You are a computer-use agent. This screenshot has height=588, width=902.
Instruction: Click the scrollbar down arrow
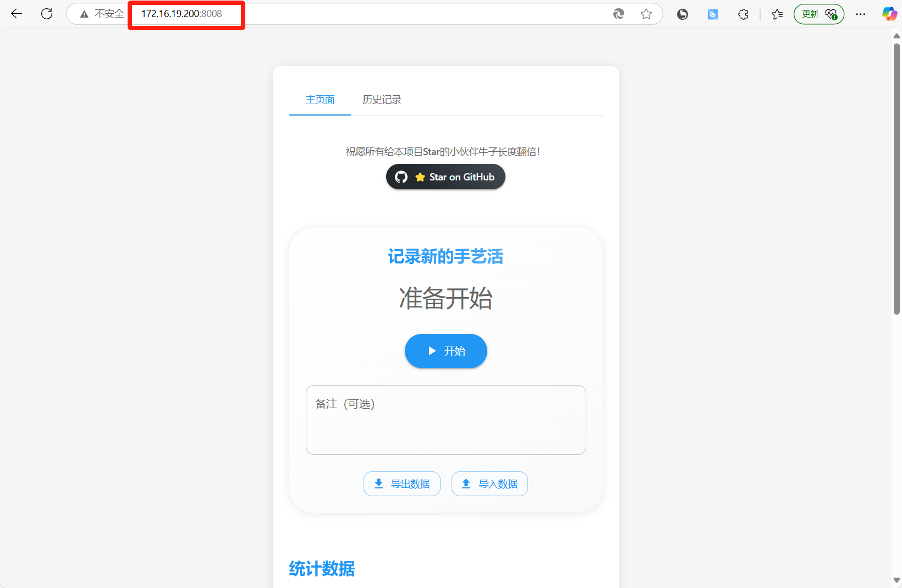pos(897,580)
